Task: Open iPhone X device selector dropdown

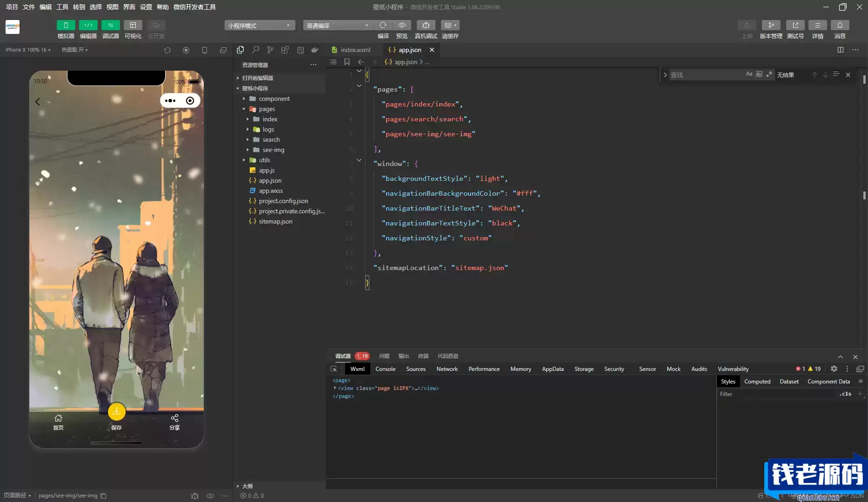Action: (x=28, y=50)
